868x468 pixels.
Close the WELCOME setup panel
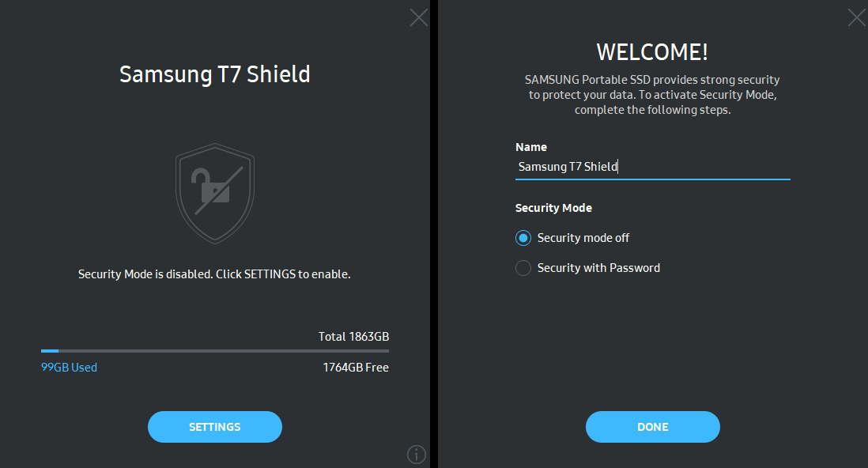(x=856, y=17)
